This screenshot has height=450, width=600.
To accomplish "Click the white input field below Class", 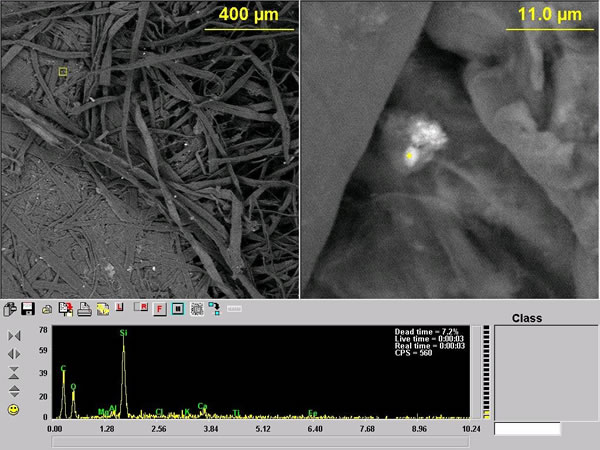I will point(527,429).
